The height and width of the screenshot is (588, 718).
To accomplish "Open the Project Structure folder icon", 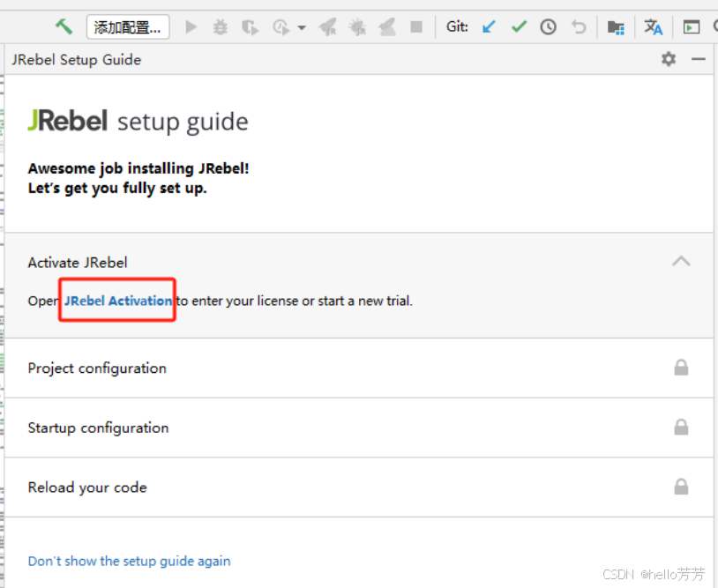I will point(616,27).
